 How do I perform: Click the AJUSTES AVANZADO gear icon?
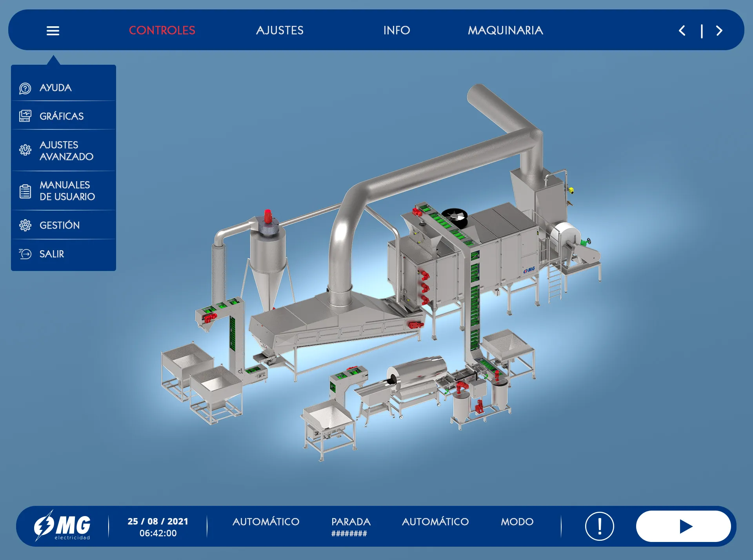[x=25, y=150]
